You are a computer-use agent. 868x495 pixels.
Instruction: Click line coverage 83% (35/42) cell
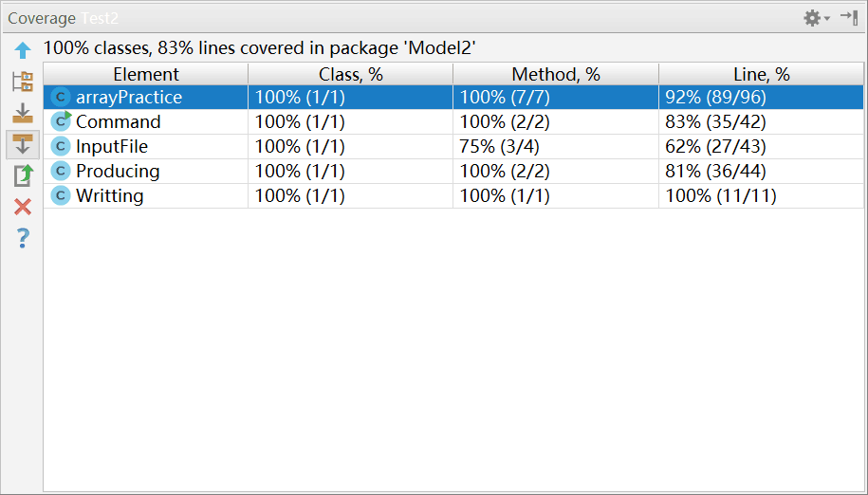(x=761, y=121)
